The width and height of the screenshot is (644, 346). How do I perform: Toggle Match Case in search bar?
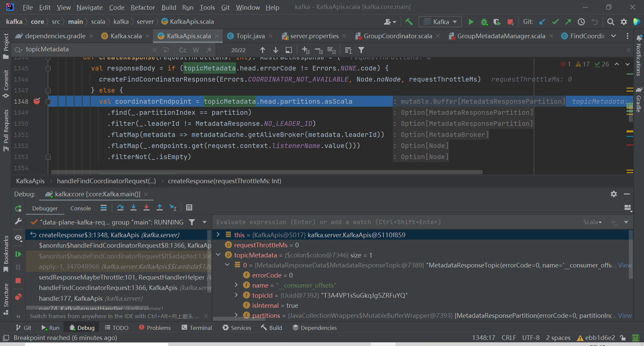tap(183, 50)
